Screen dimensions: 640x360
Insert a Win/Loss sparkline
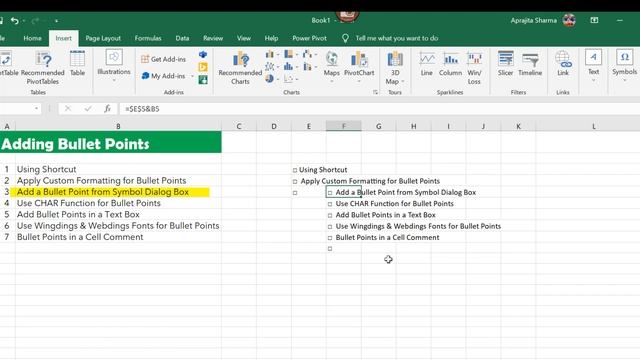(474, 68)
